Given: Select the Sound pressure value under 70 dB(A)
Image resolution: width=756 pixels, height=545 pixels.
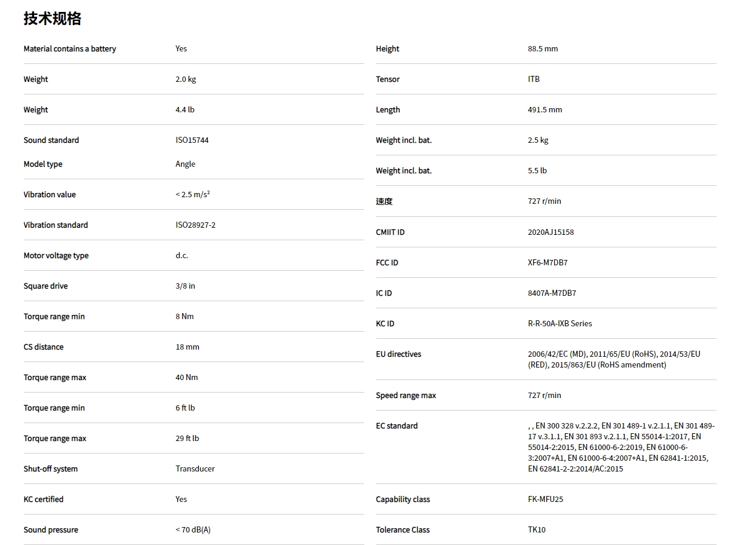Looking at the screenshot, I should [193, 529].
